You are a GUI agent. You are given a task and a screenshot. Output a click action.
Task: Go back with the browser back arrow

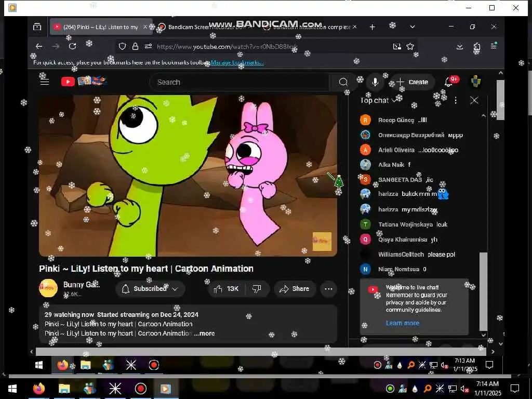coord(39,46)
